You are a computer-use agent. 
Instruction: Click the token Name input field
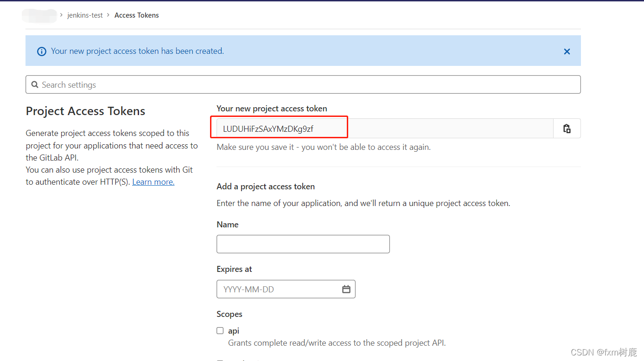click(x=303, y=244)
